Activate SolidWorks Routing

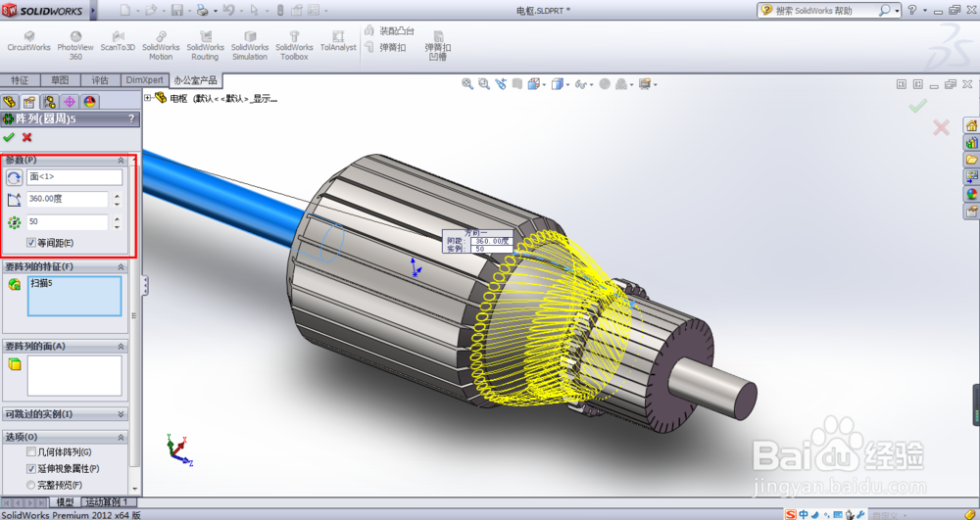205,46
